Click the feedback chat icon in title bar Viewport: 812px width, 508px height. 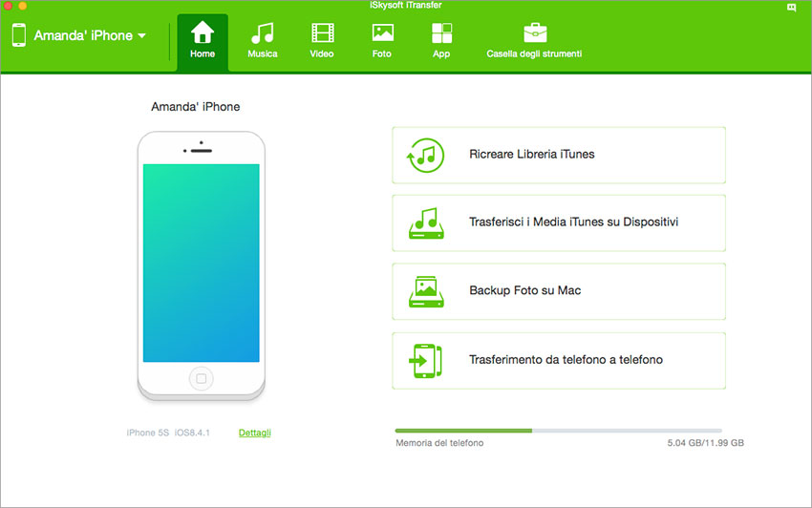(x=791, y=8)
